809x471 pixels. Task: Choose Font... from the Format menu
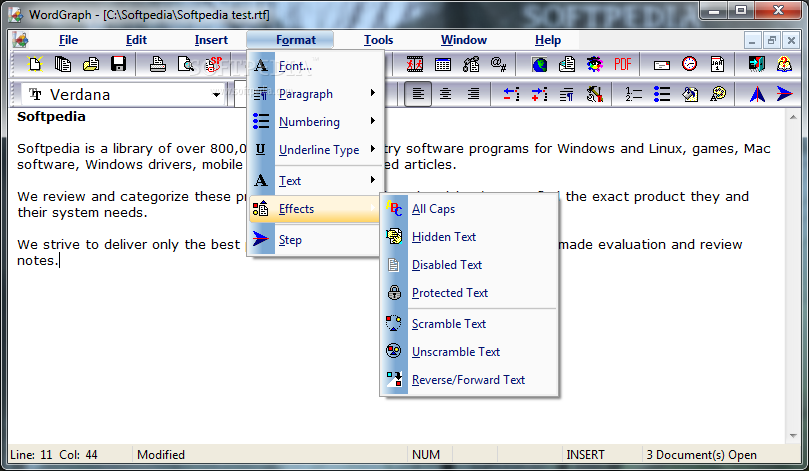tap(315, 66)
